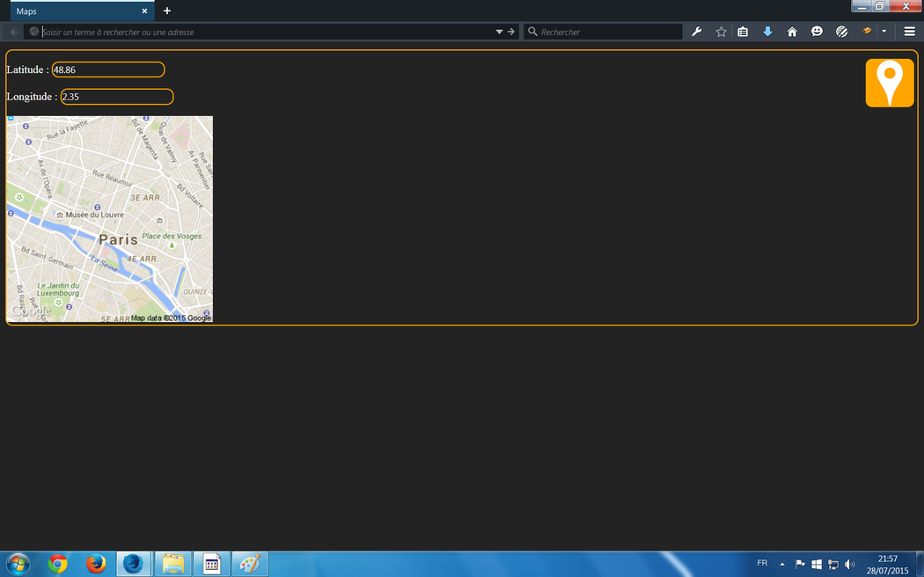Focus the Latitude input field
924x577 pixels.
[108, 69]
